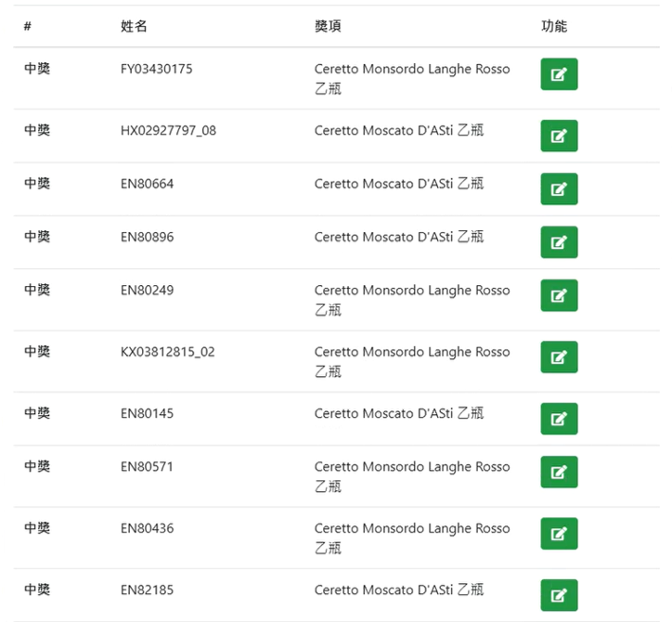The width and height of the screenshot is (672, 622).
Task: Click the 姓名 column header
Action: [134, 26]
